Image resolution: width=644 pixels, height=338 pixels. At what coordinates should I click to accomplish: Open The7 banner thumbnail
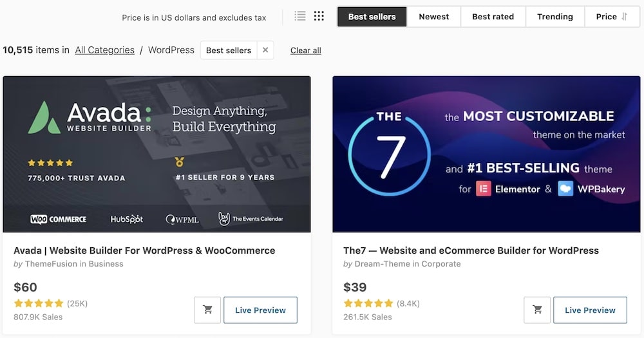pos(486,154)
